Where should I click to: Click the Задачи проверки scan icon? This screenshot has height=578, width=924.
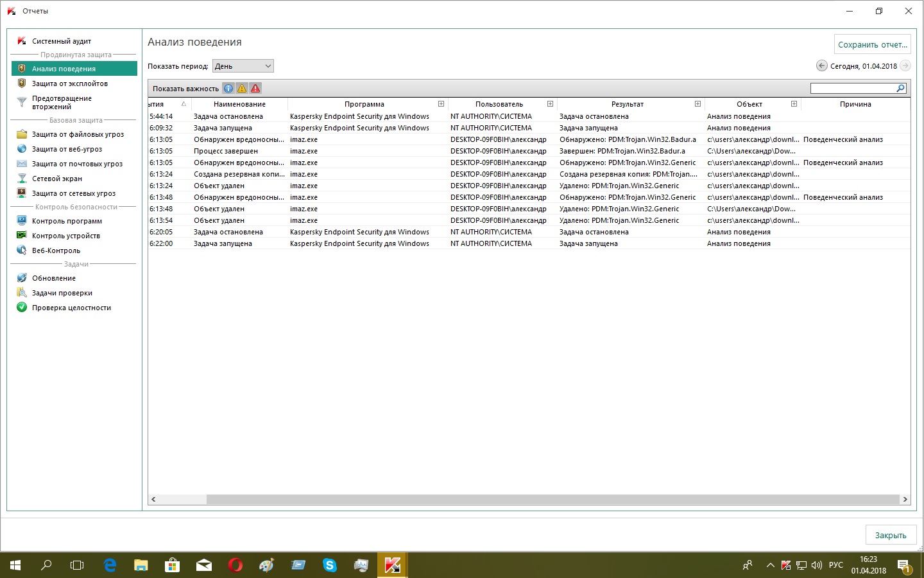click(x=22, y=293)
